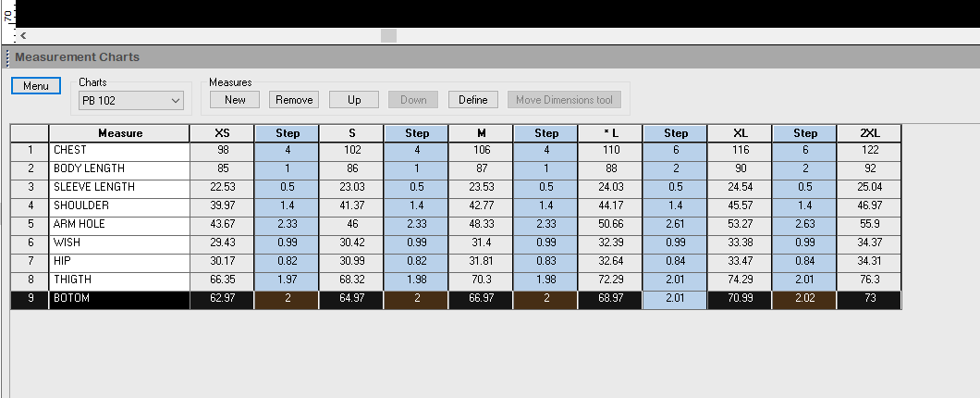The height and width of the screenshot is (398, 980).
Task: Click the THIGTH row 2XL value 76.3
Action: [x=869, y=280]
